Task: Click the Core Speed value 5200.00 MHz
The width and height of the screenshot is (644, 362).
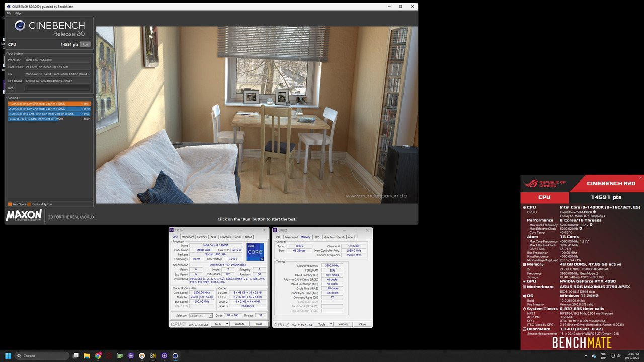Action: pyautogui.click(x=202, y=292)
